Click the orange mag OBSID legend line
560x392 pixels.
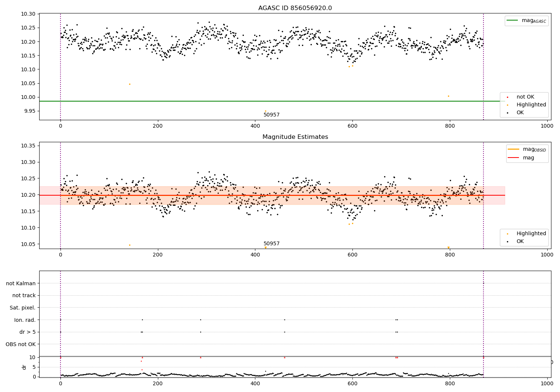pyautogui.click(x=514, y=149)
